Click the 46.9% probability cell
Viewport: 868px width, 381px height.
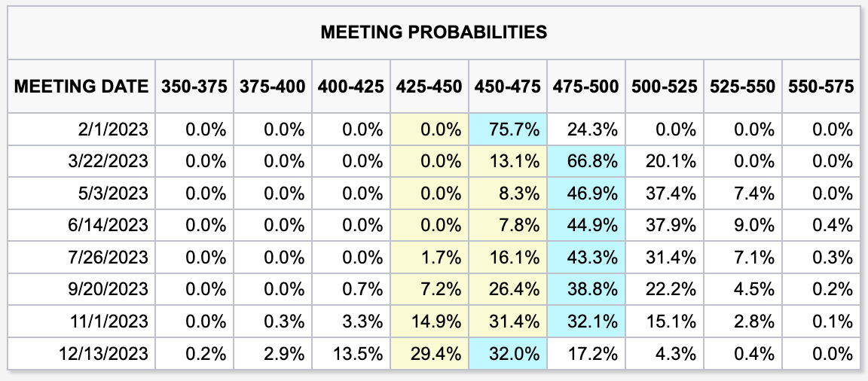pyautogui.click(x=593, y=194)
